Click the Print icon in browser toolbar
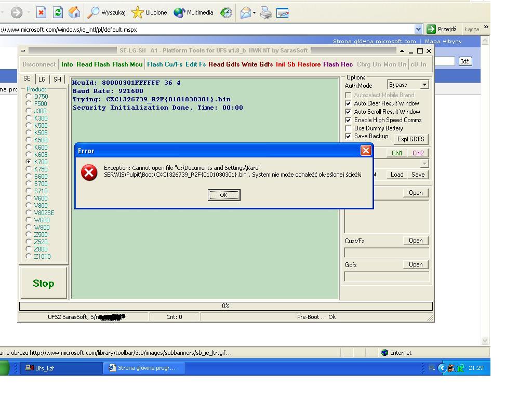Screen dimensions: 532x399 click(266, 13)
